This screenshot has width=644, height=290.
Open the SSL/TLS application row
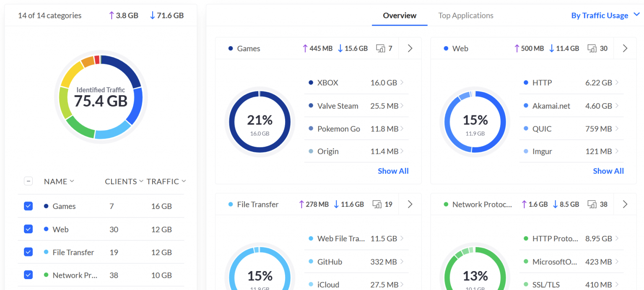pyautogui.click(x=571, y=284)
